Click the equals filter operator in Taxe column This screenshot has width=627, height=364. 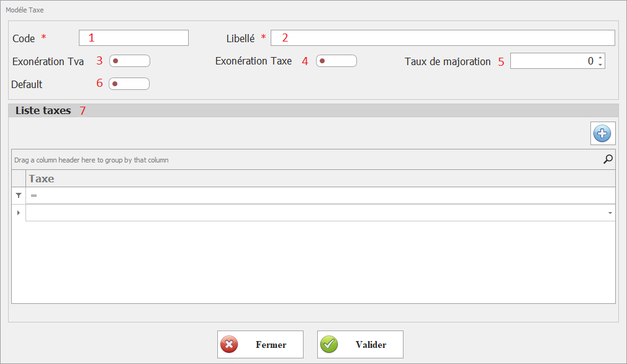(x=34, y=195)
